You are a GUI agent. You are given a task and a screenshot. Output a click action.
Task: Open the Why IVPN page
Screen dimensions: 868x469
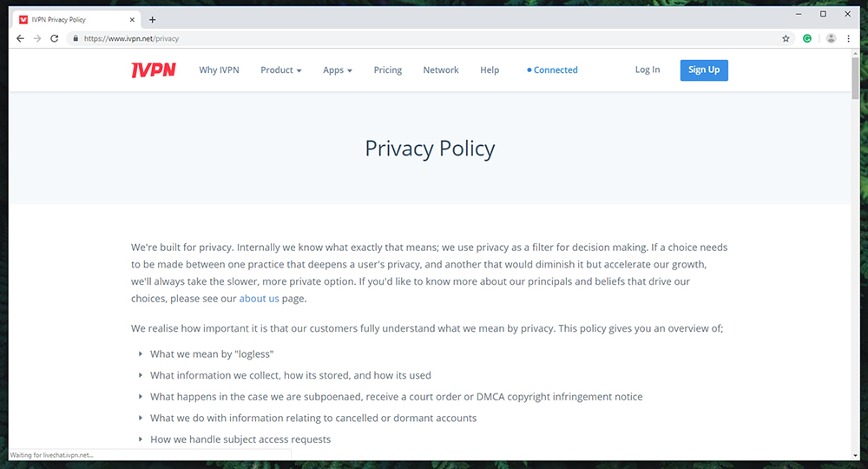coord(220,69)
